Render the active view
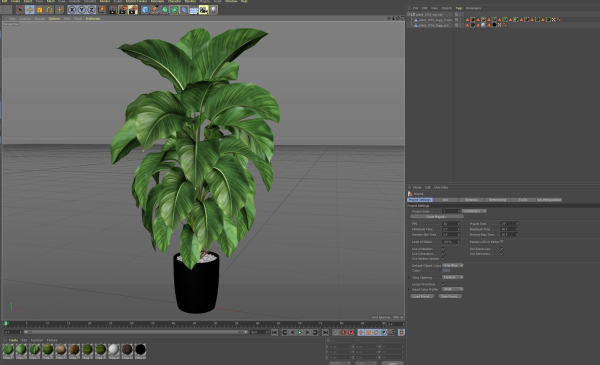This screenshot has height=365, width=600. pyautogui.click(x=113, y=10)
